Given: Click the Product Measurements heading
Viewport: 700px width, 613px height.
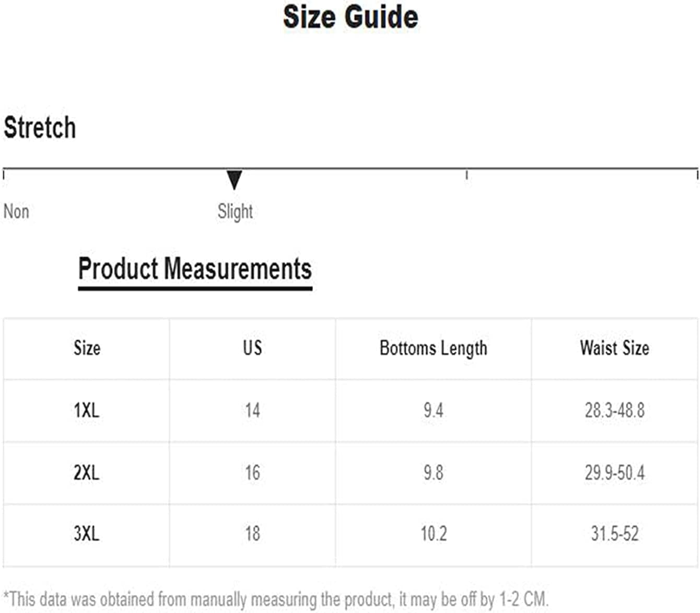Looking at the screenshot, I should coord(195,269).
